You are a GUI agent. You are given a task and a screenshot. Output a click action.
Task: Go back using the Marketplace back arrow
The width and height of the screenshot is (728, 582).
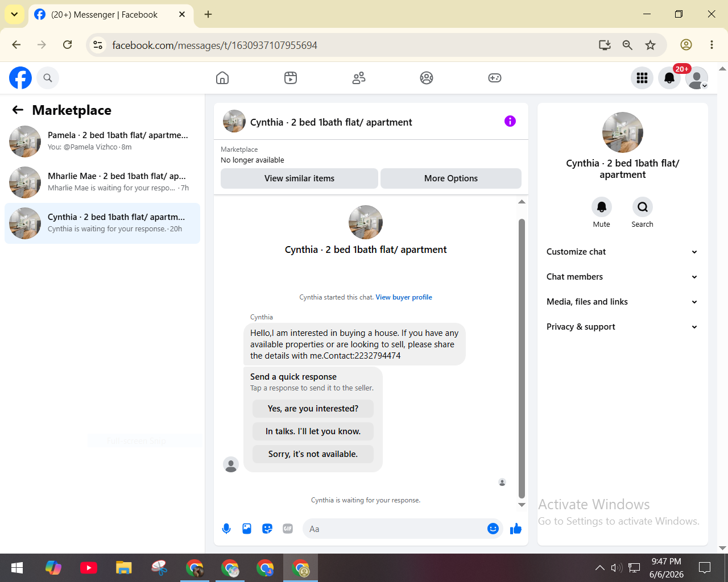[x=18, y=110]
